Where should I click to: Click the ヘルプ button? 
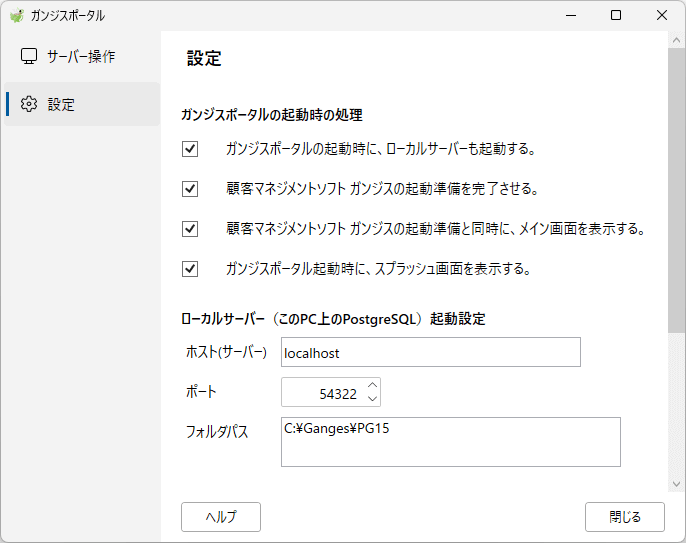click(221, 517)
